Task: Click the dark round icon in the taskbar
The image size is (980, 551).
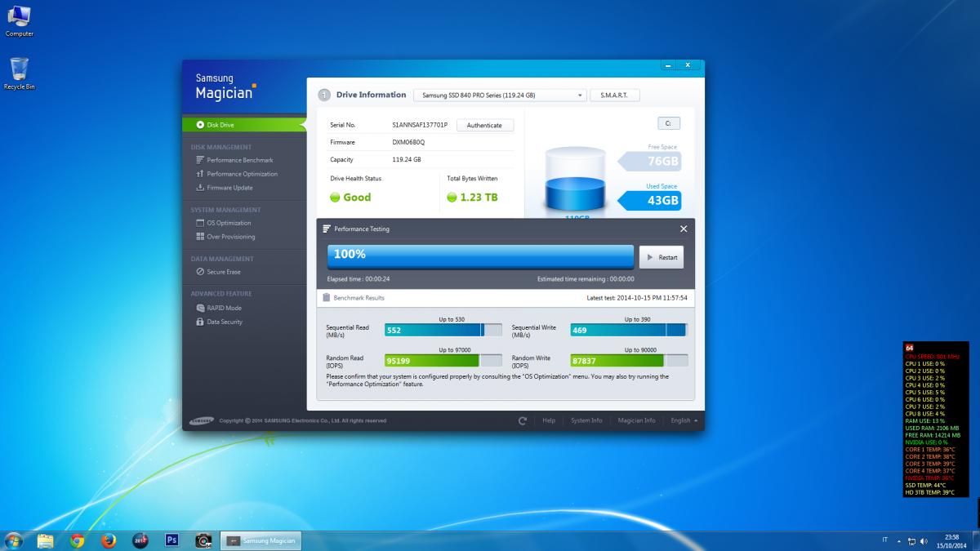Action: coord(140,540)
